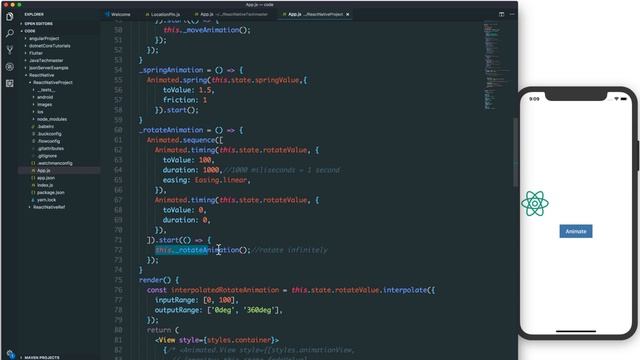Open the Explorer view in activity bar
The image size is (640, 360).
click(10, 16)
